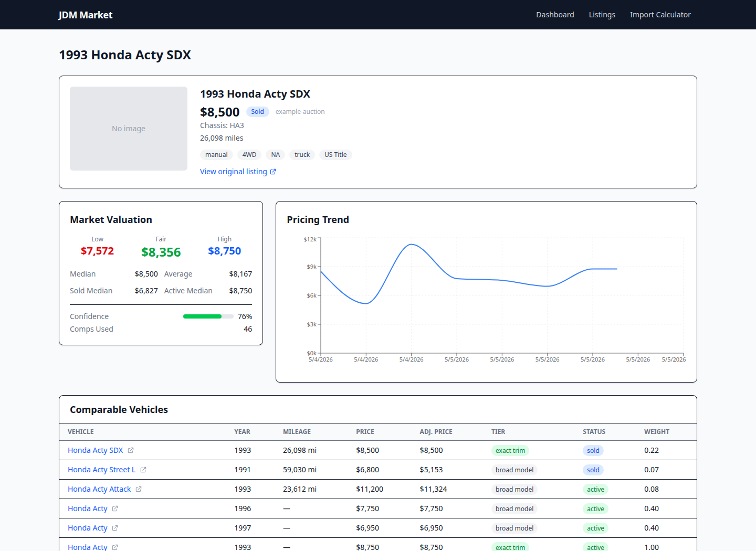Click the manual tag chip
This screenshot has width=756, height=551.
(216, 155)
